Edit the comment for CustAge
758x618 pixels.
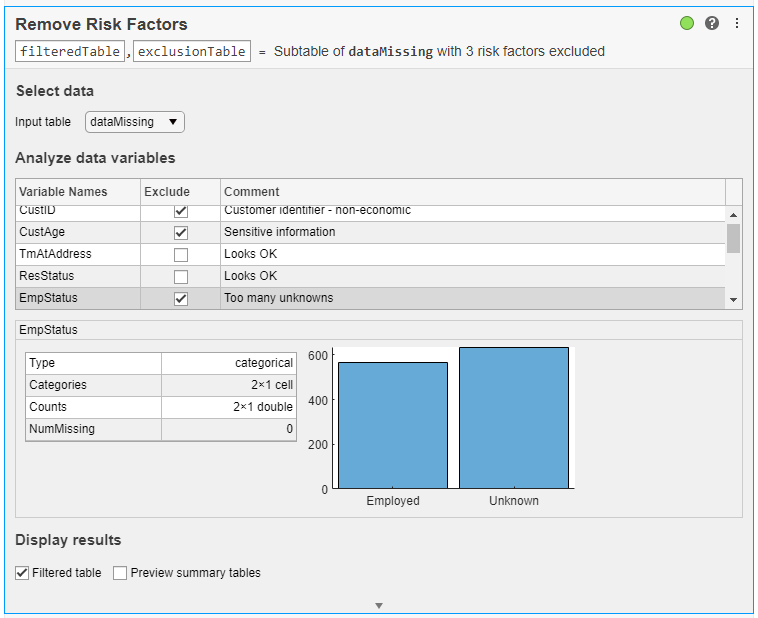click(x=470, y=232)
